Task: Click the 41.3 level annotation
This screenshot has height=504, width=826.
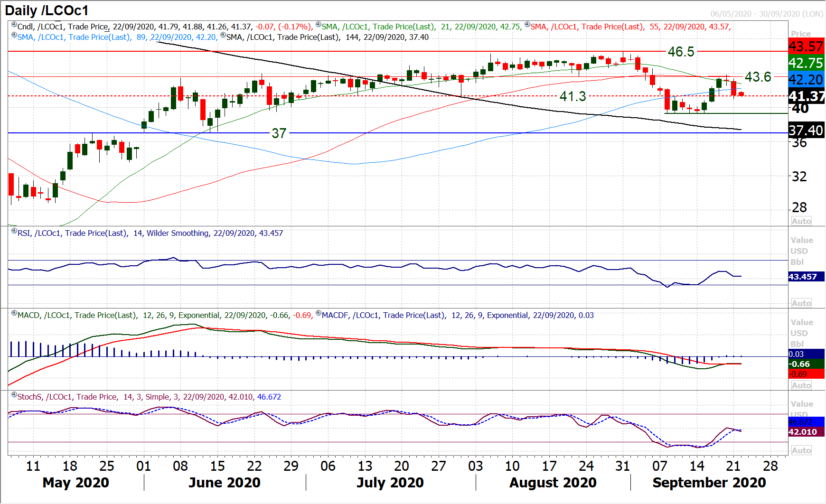Action: pyautogui.click(x=573, y=96)
